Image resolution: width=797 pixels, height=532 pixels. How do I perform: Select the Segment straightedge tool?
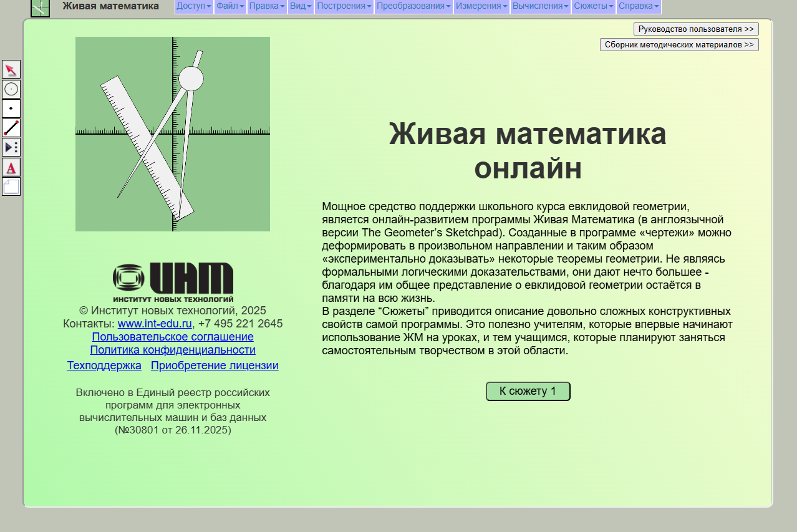(x=11, y=128)
